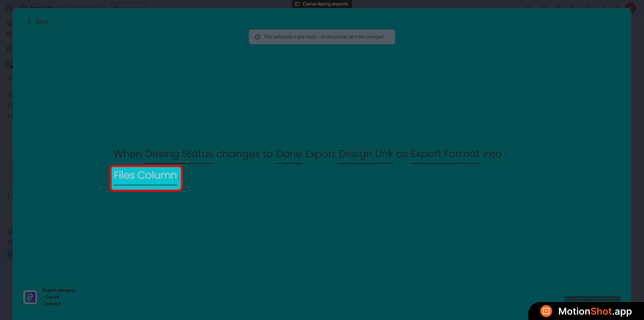This screenshot has height=320, width=644.
Task: Select the Design Link column field
Action: coord(366,154)
